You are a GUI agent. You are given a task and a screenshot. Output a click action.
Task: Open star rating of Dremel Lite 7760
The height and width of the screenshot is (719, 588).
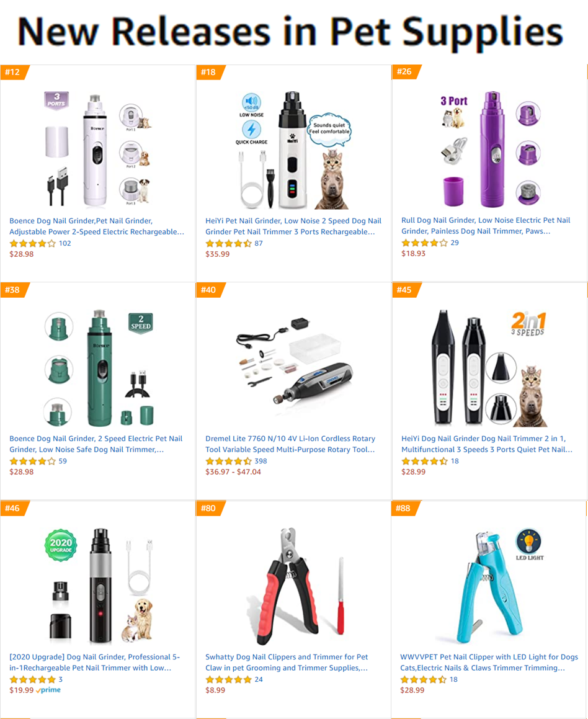coord(228,462)
